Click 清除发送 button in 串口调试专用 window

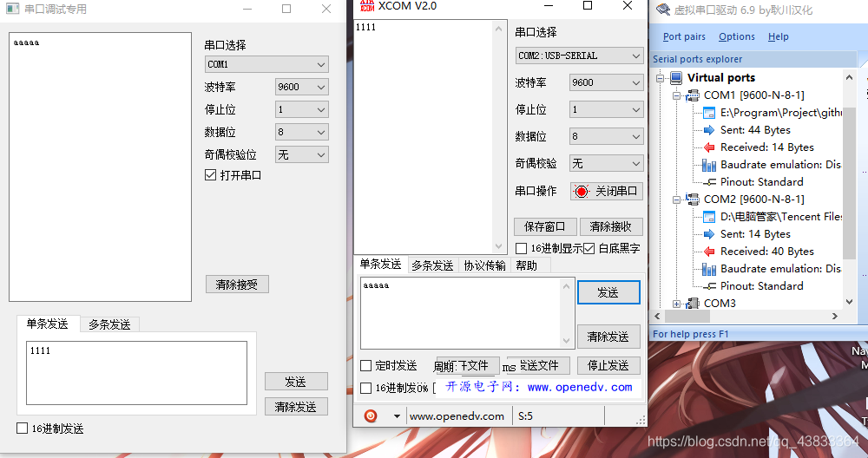[x=296, y=407]
